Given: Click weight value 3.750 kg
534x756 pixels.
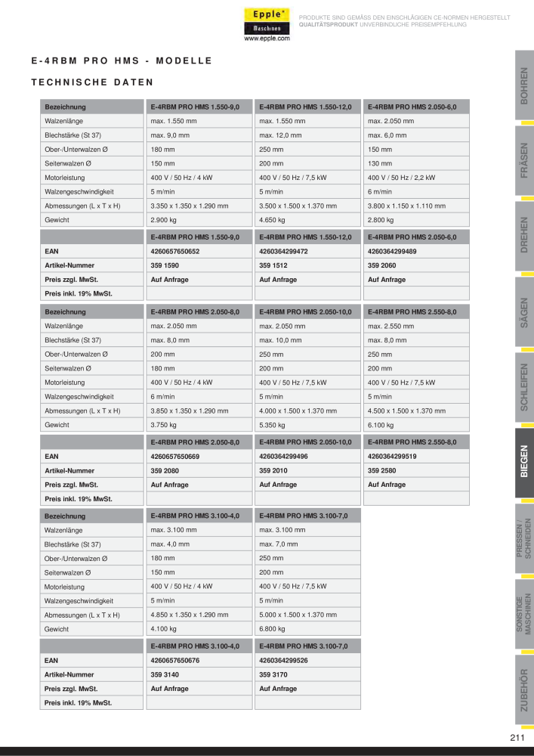Looking at the screenshot, I should 164,425.
